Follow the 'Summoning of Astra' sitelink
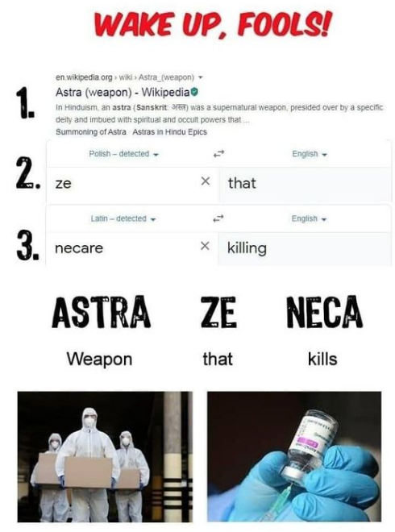Screen dimensions: 395x532 [90, 131]
